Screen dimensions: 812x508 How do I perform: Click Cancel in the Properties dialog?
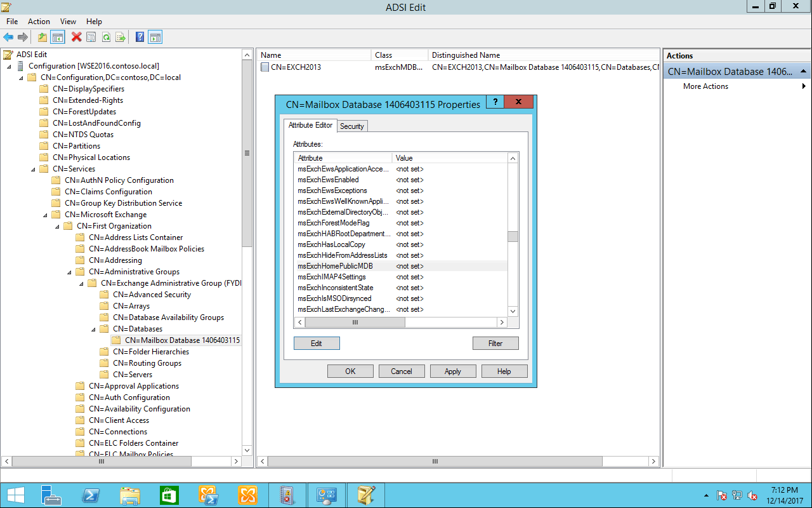click(402, 371)
